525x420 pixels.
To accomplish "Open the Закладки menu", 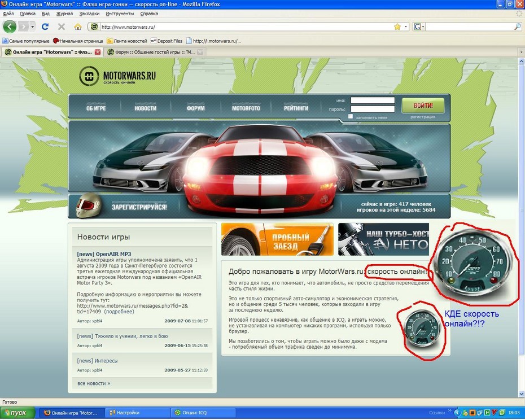I will pos(89,14).
